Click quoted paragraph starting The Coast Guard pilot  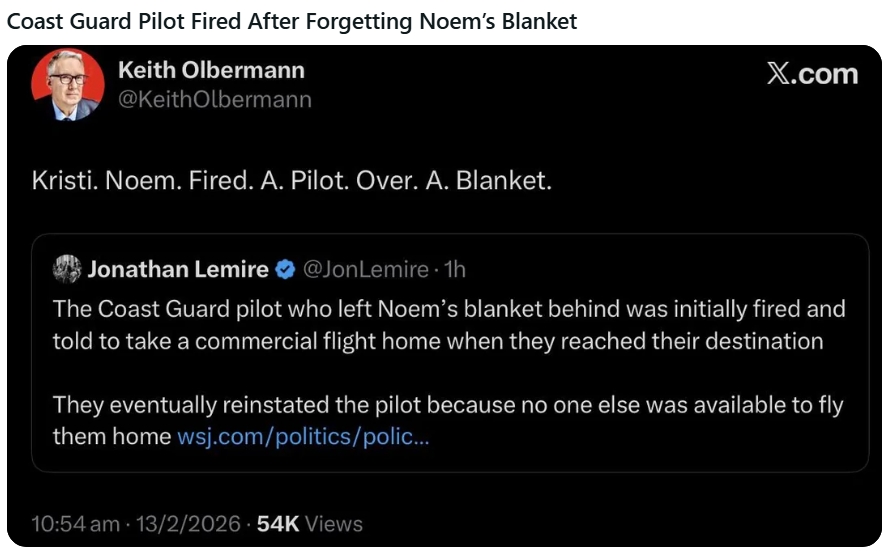coord(448,324)
